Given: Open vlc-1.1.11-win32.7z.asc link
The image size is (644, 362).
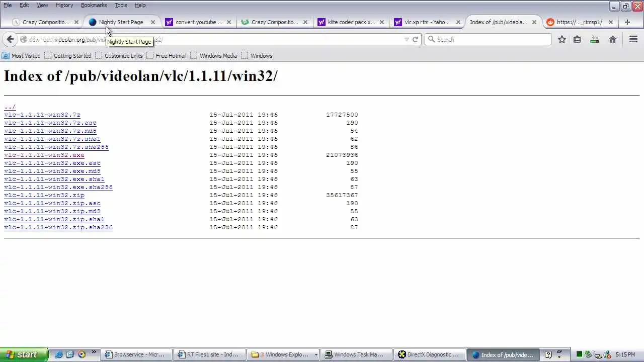Looking at the screenshot, I should [50, 123].
